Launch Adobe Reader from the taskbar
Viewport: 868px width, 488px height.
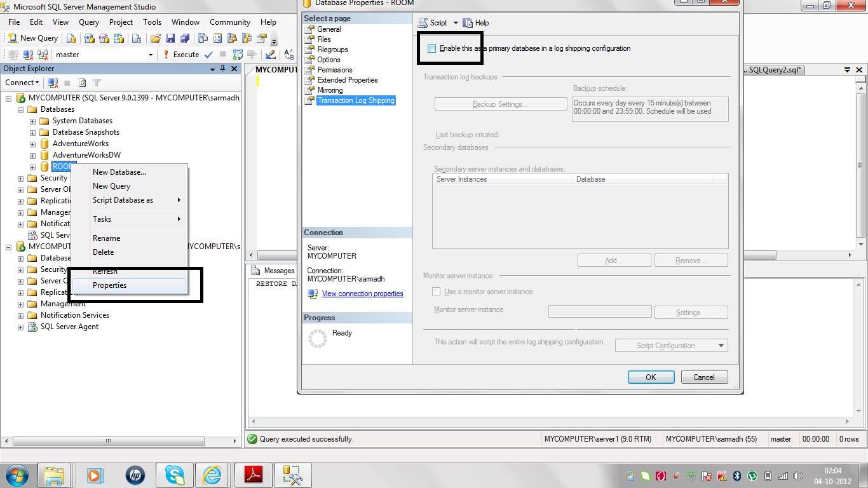[254, 475]
